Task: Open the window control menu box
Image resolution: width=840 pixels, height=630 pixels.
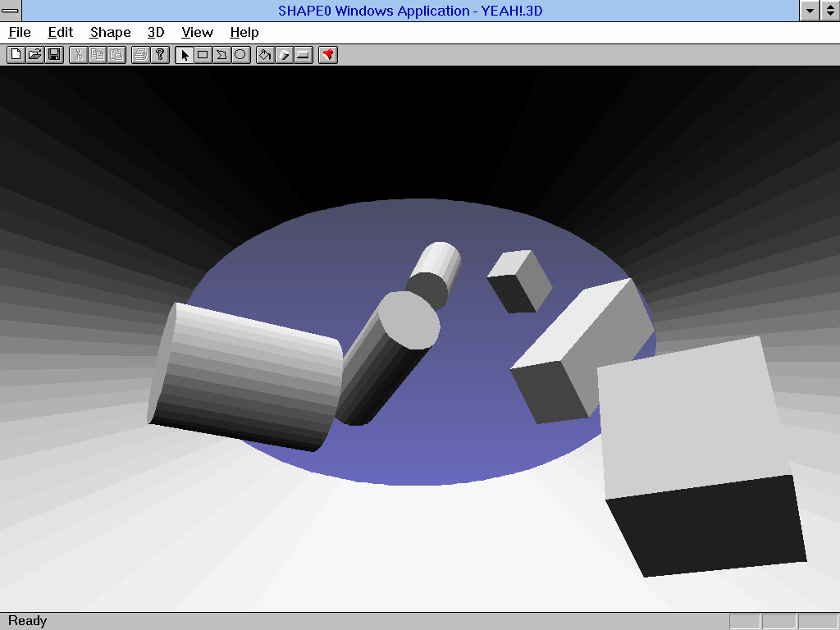Action: click(11, 10)
